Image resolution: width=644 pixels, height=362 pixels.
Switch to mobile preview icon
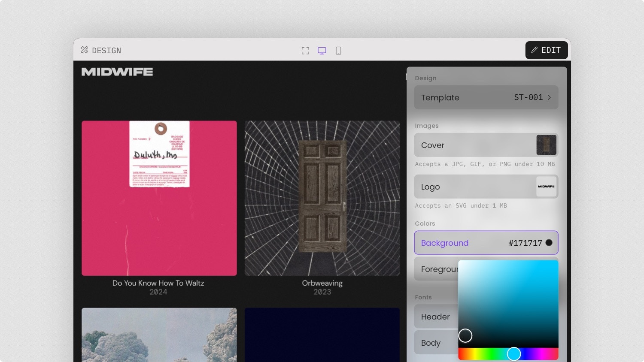click(338, 51)
